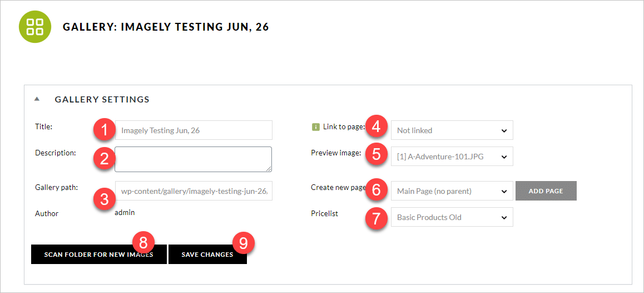Image resolution: width=644 pixels, height=293 pixels.
Task: Click the Save Changes button
Action: [x=207, y=255]
